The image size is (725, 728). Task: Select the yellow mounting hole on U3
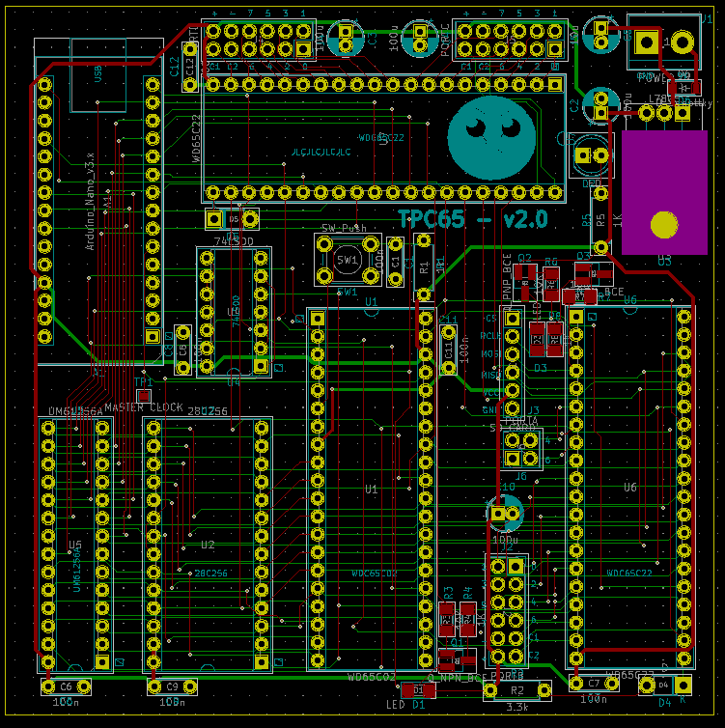coord(664,225)
